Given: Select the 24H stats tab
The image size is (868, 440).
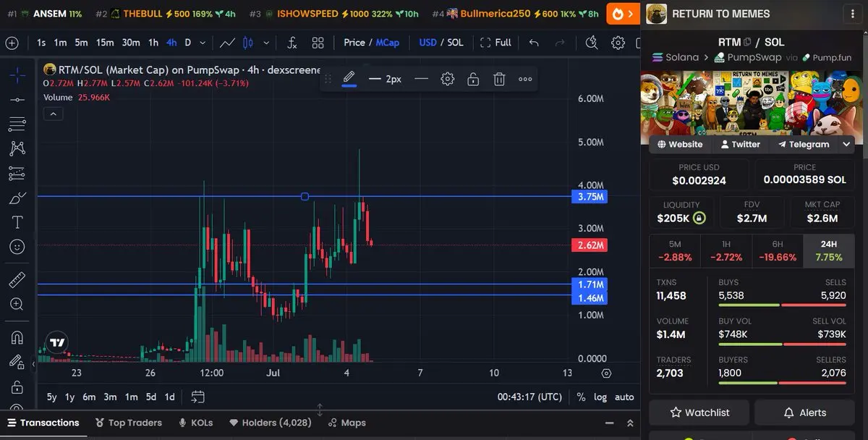Looking at the screenshot, I should point(829,250).
